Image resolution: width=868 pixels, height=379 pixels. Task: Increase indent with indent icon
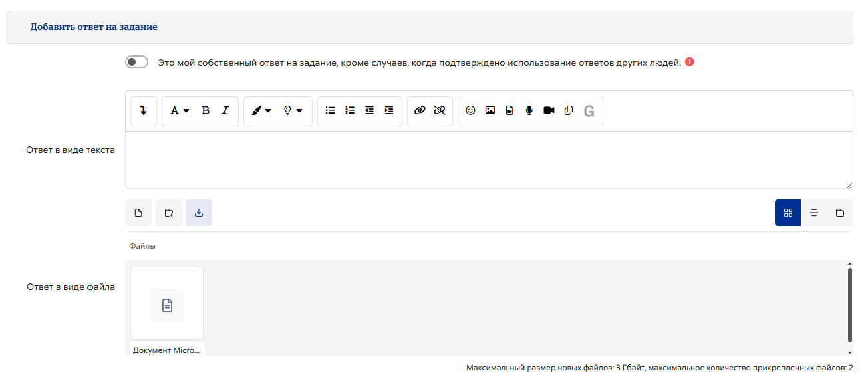coord(389,111)
